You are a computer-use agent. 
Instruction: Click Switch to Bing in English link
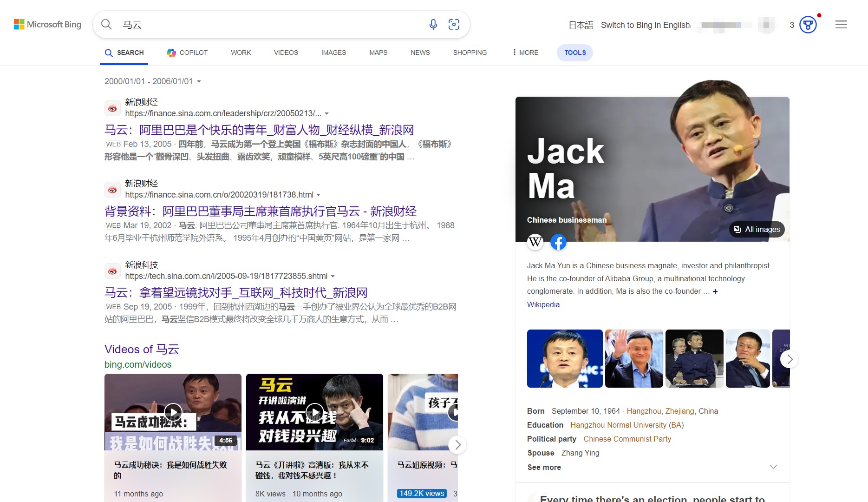pos(645,25)
